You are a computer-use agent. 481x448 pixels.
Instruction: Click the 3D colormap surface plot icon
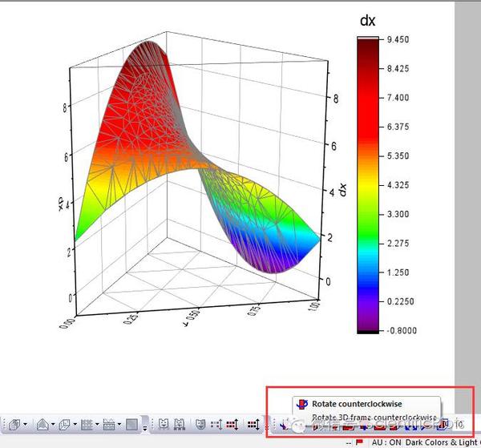coord(42,425)
